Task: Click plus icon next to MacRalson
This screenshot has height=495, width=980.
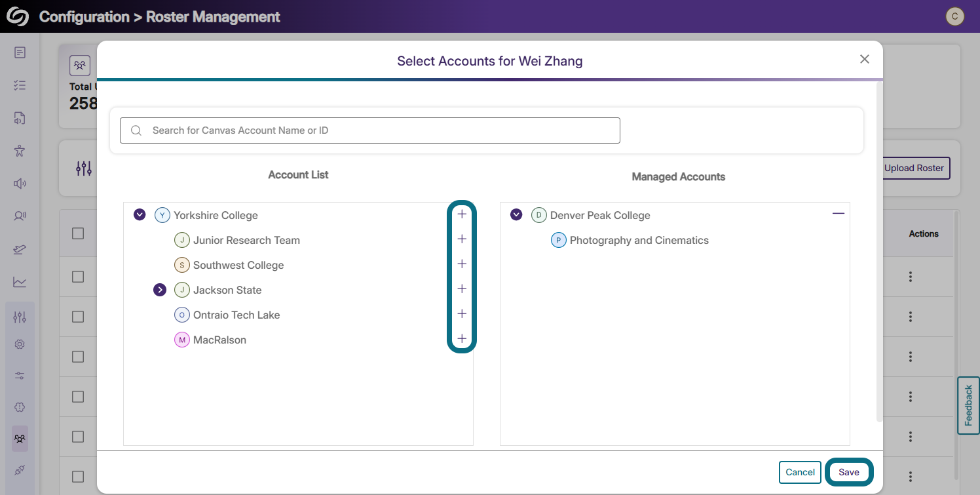Action: 462,339
